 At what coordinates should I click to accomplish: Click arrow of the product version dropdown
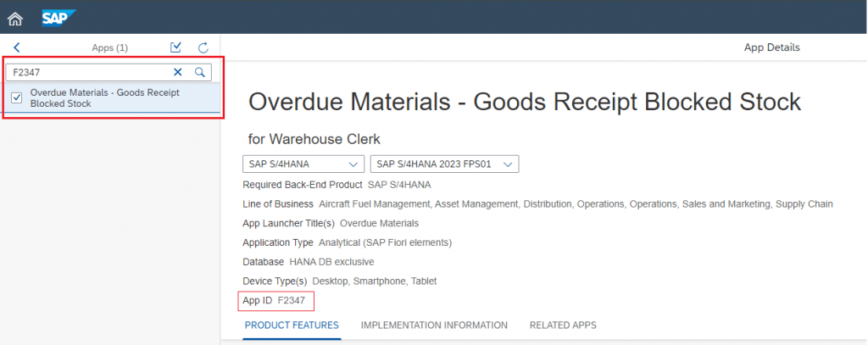507,164
